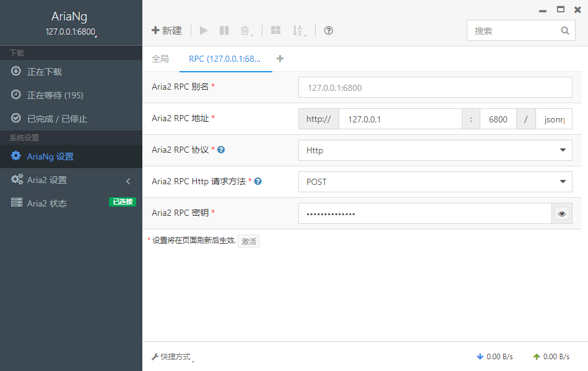Viewport: 588px width, 371px height.
Task: Open the 请求方法 POST dropdown
Action: [435, 182]
